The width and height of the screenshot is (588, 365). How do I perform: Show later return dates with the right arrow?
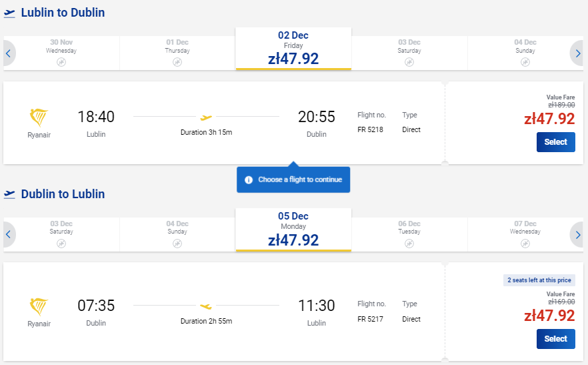[x=577, y=235]
